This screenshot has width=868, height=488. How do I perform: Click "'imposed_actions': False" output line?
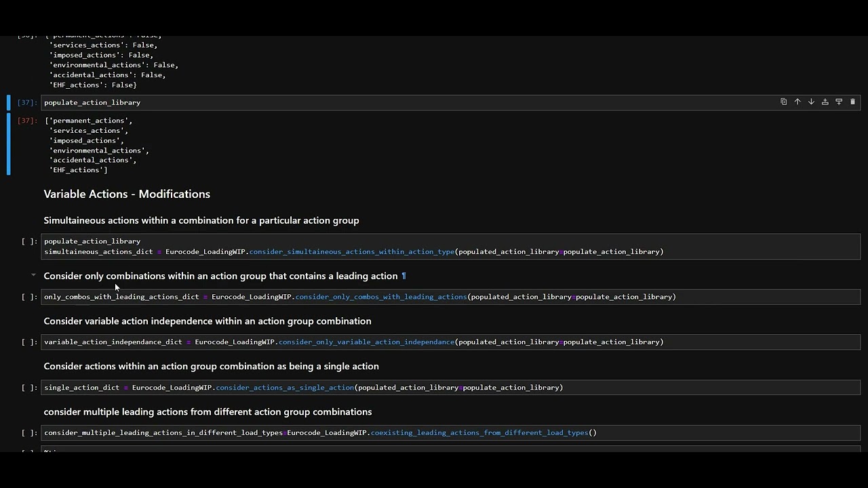(x=101, y=56)
